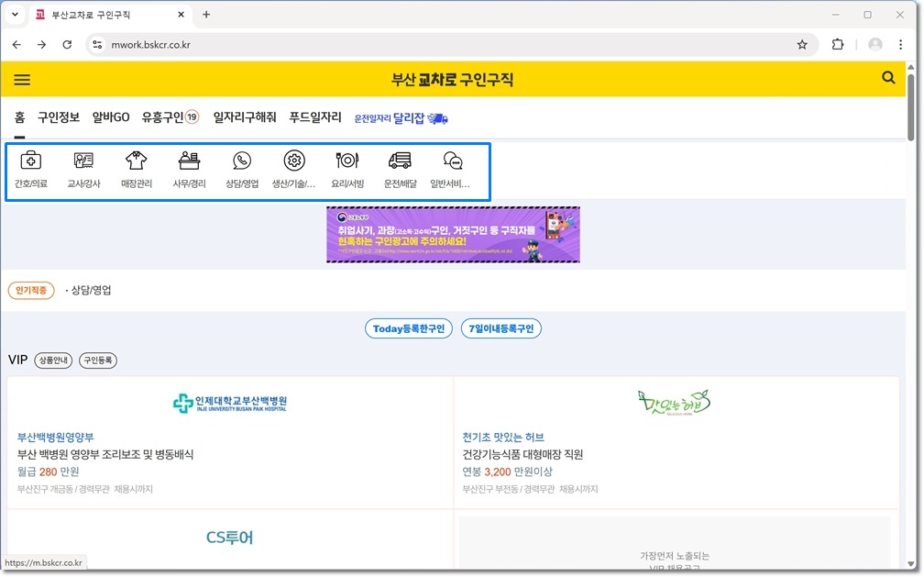
Task: Switch to the 구인정보 tab
Action: click(x=59, y=117)
